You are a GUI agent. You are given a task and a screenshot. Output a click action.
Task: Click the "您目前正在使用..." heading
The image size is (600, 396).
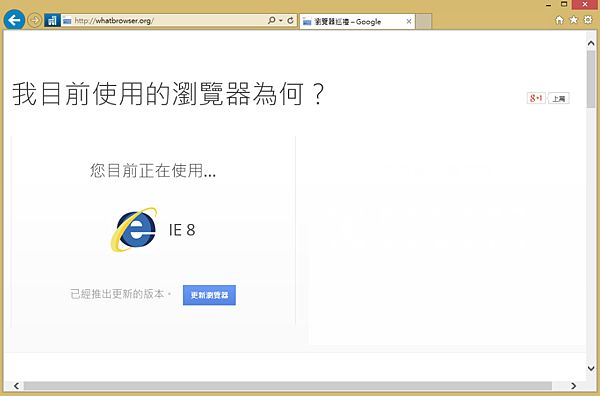tap(153, 170)
